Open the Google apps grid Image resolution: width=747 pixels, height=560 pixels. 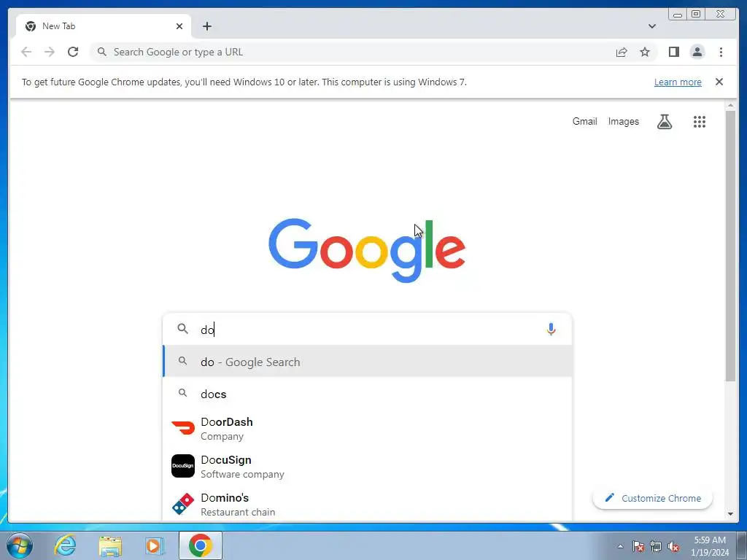click(699, 122)
